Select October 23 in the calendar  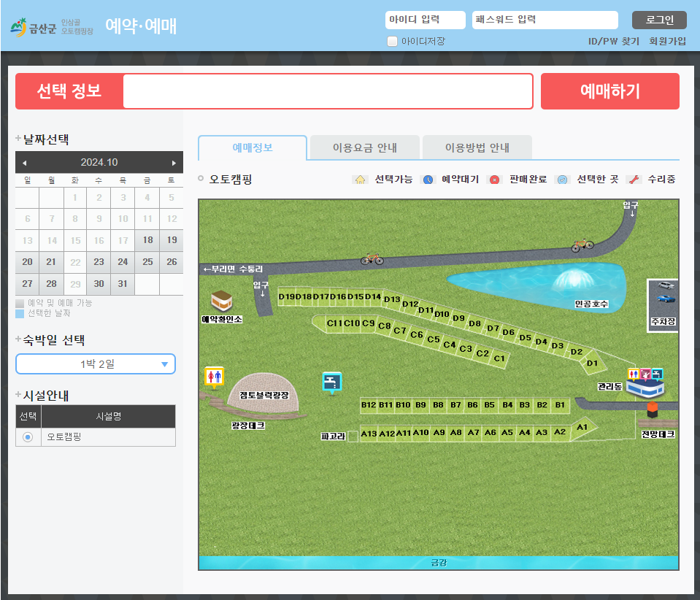click(99, 262)
